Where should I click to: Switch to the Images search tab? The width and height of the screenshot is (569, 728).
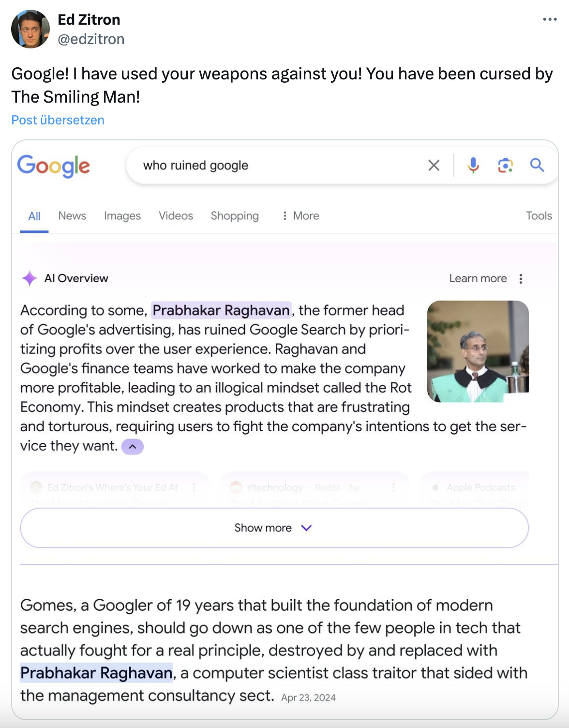121,216
